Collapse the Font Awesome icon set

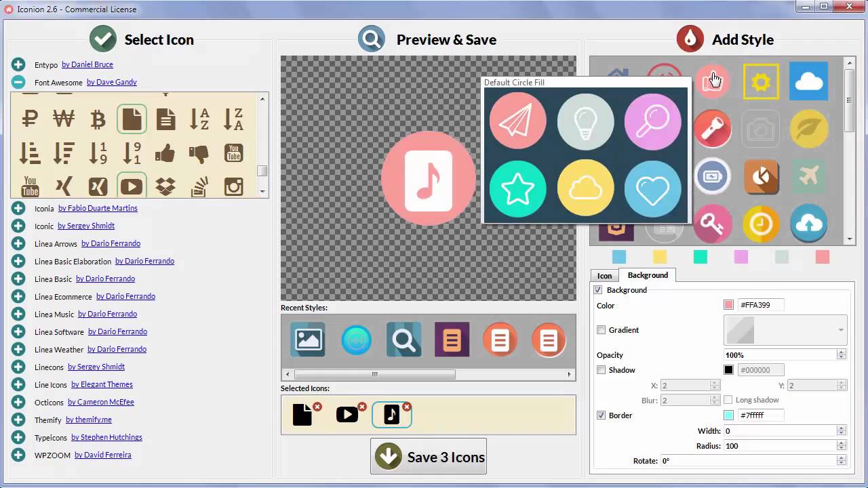point(18,82)
